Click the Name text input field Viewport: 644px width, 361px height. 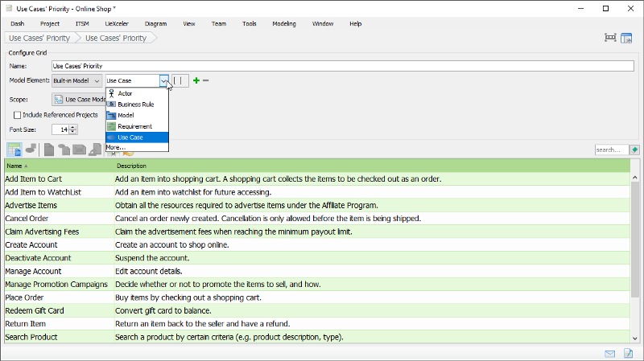click(342, 65)
